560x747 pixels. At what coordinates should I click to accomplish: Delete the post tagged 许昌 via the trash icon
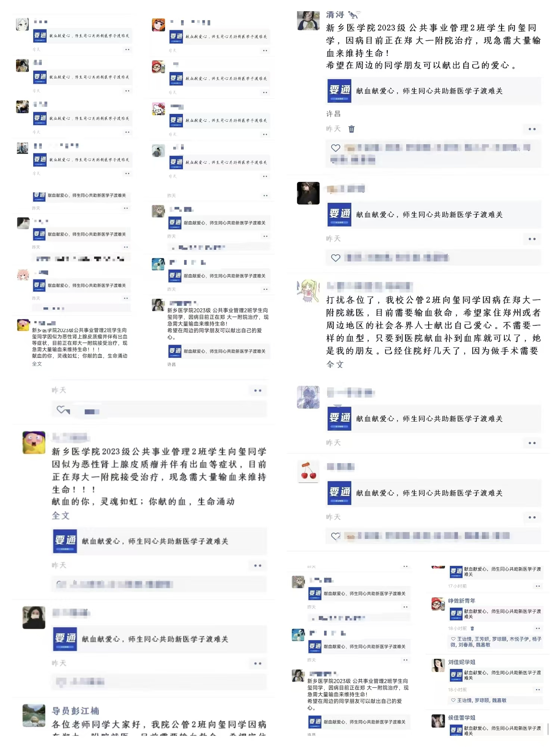(x=351, y=129)
